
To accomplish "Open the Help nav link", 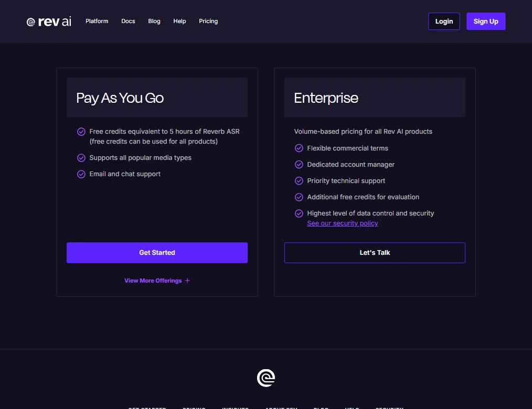I will (x=179, y=21).
